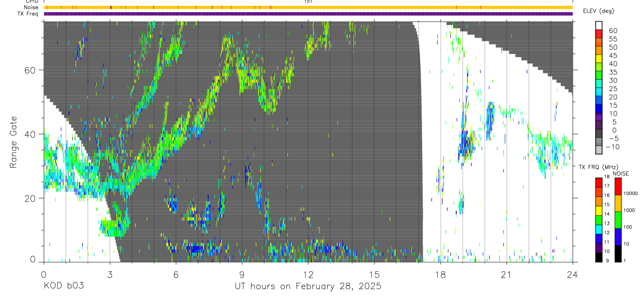
Task: Click the '9' label on the TX FRQ colorbar
Action: (607, 261)
